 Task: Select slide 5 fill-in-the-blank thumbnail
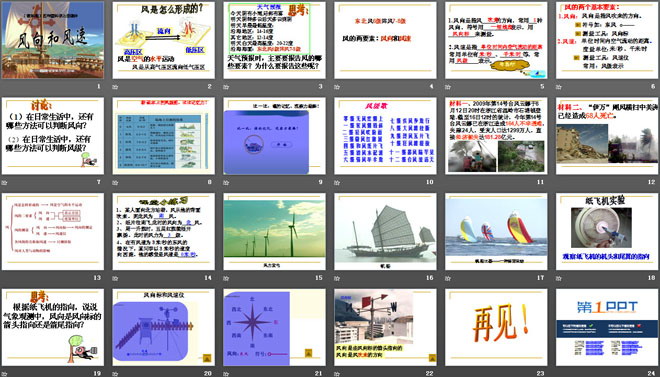(496, 40)
